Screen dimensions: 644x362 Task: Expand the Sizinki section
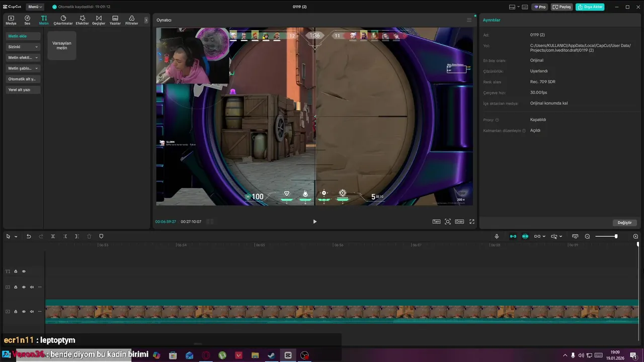coord(23,47)
